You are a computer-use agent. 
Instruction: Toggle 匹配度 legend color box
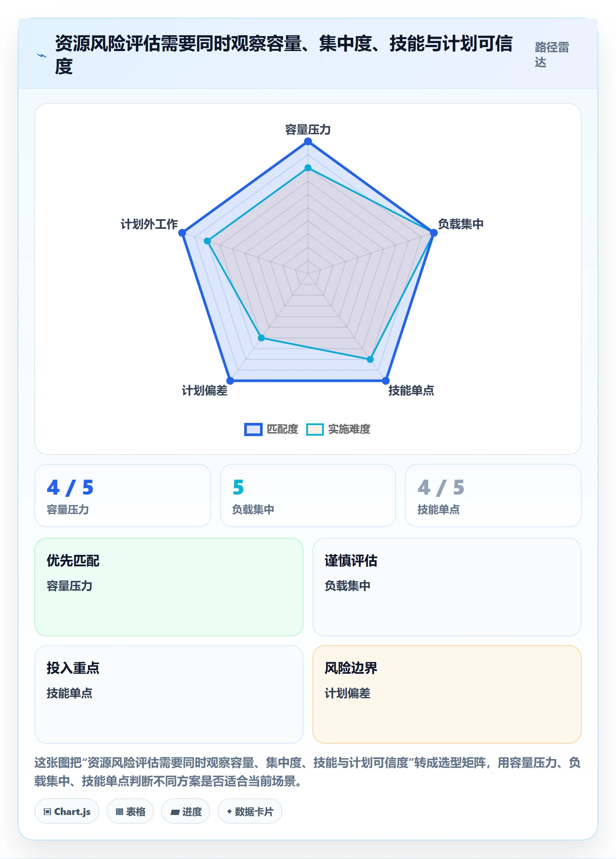pyautogui.click(x=253, y=429)
